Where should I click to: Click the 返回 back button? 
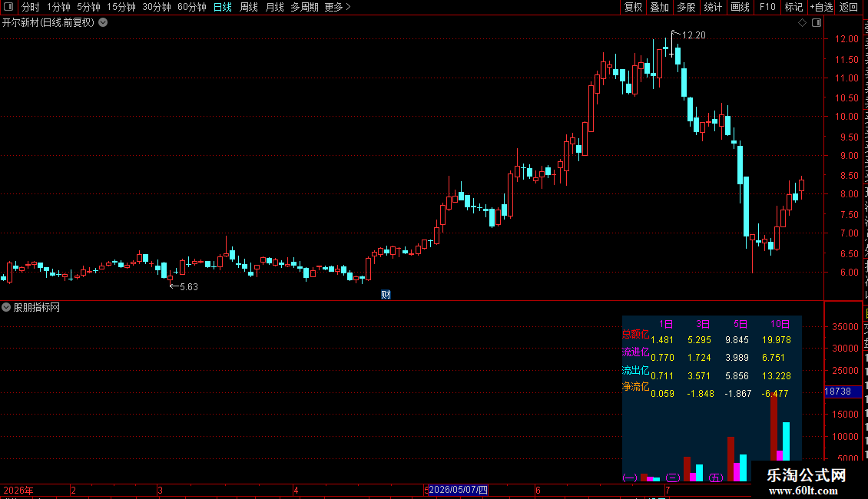pyautogui.click(x=848, y=7)
